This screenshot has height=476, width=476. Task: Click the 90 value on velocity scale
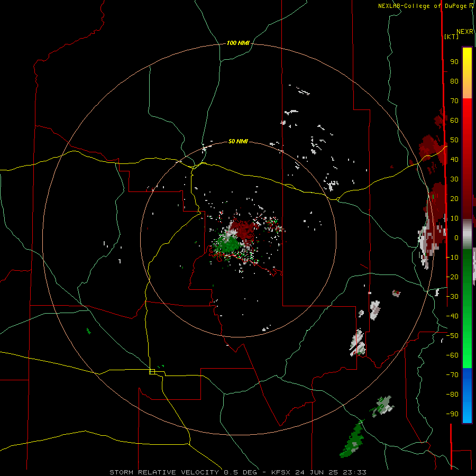(x=454, y=62)
